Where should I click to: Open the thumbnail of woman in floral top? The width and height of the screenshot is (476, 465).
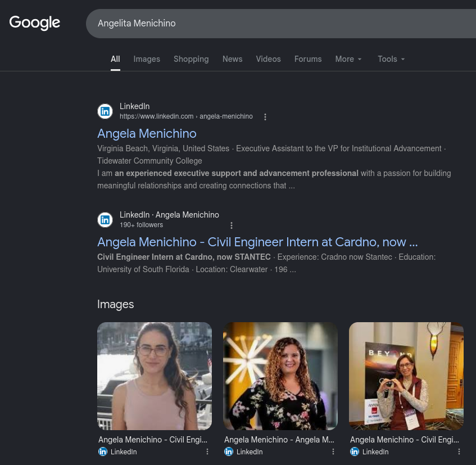coord(280,376)
